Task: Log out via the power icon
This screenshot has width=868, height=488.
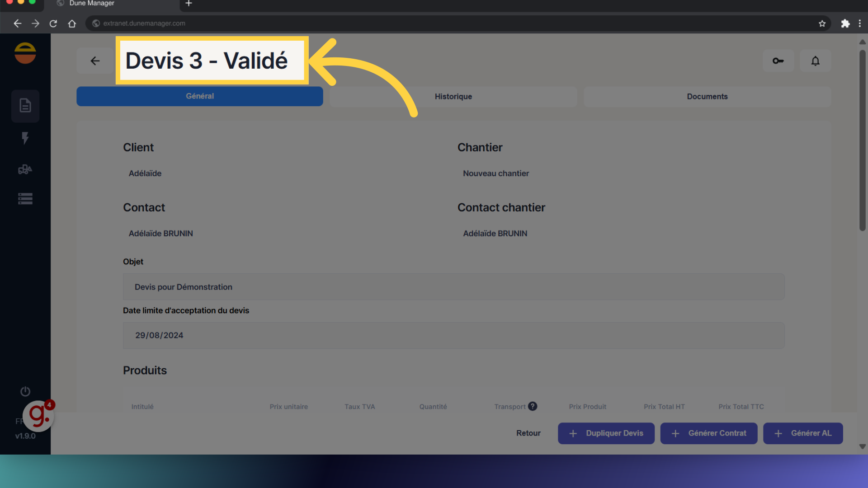Action: point(25,391)
